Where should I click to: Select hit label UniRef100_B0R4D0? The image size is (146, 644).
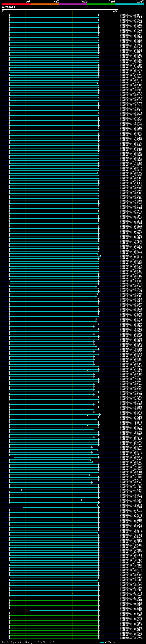[131, 145]
